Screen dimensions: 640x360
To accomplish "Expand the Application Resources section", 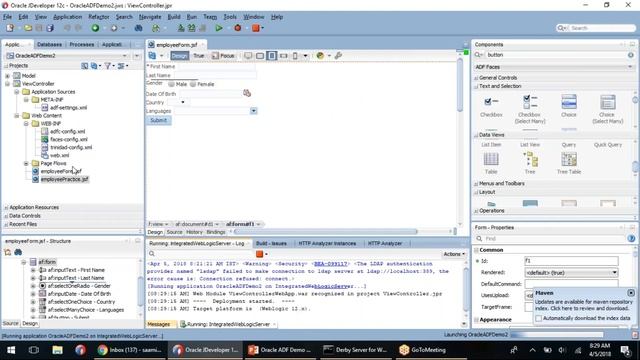I will (6, 207).
